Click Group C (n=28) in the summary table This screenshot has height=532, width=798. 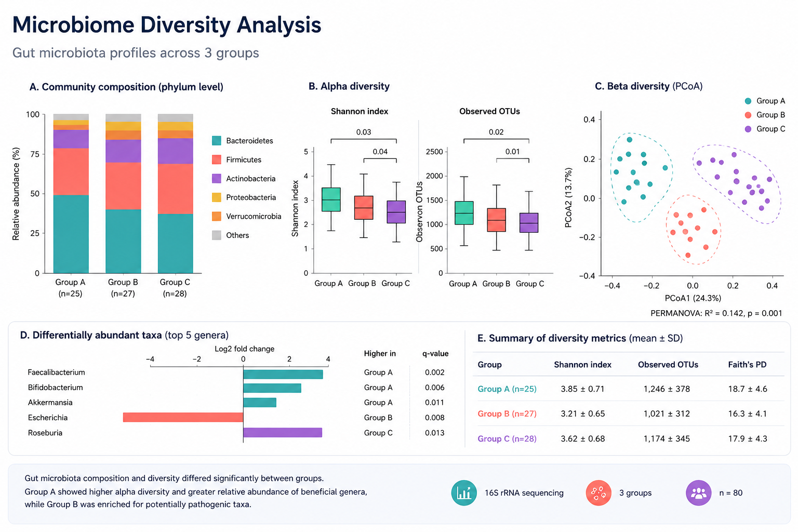pos(507,439)
